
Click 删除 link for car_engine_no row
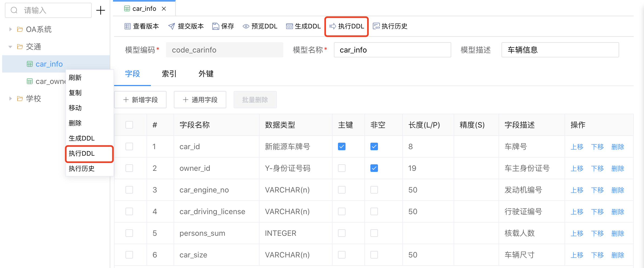(x=618, y=190)
